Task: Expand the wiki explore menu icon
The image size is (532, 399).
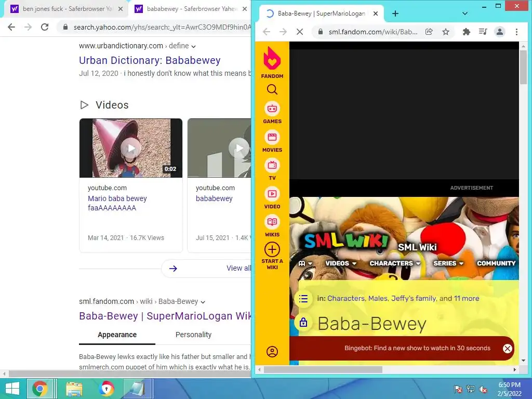Action: coord(305,263)
